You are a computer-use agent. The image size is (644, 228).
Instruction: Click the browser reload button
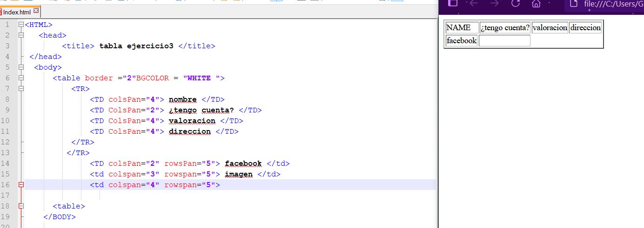pos(515,4)
